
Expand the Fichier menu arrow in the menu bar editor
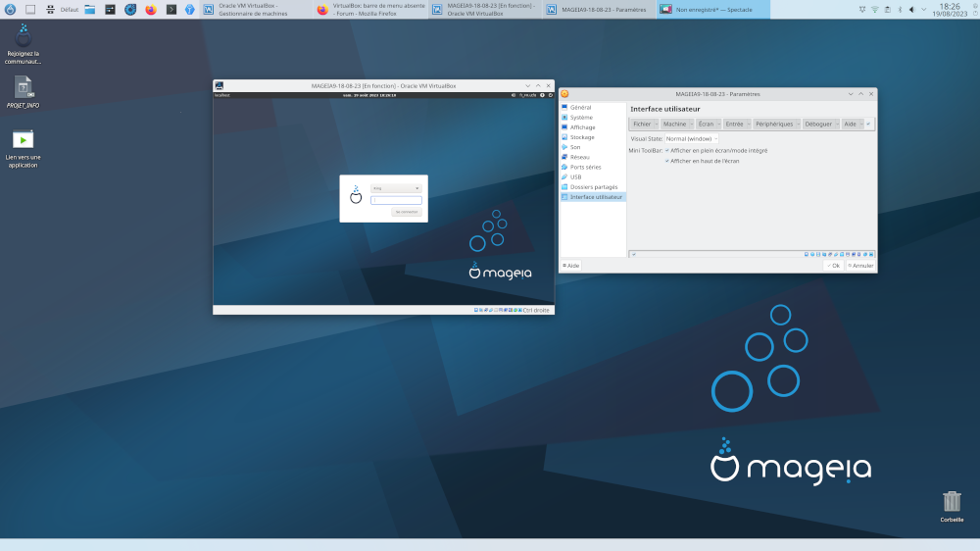coord(656,124)
